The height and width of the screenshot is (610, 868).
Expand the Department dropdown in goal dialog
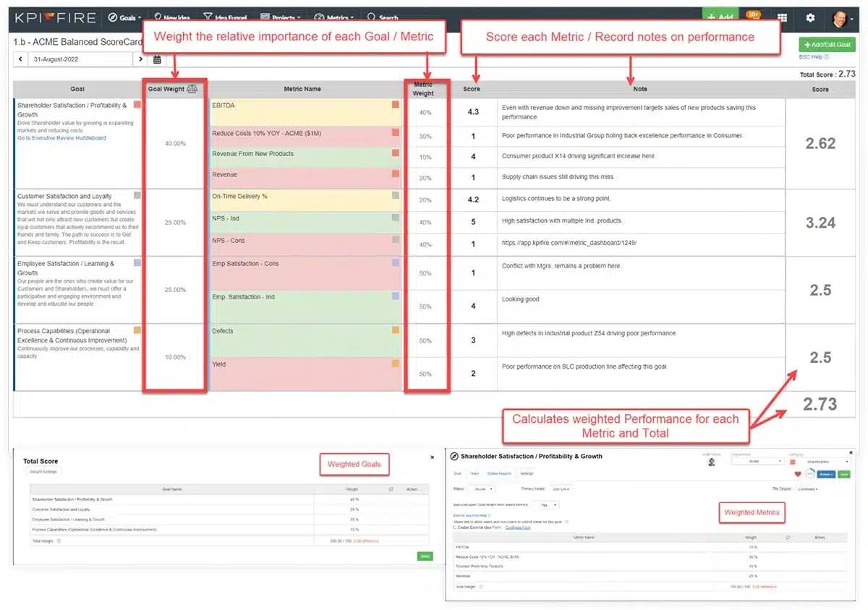click(x=757, y=461)
